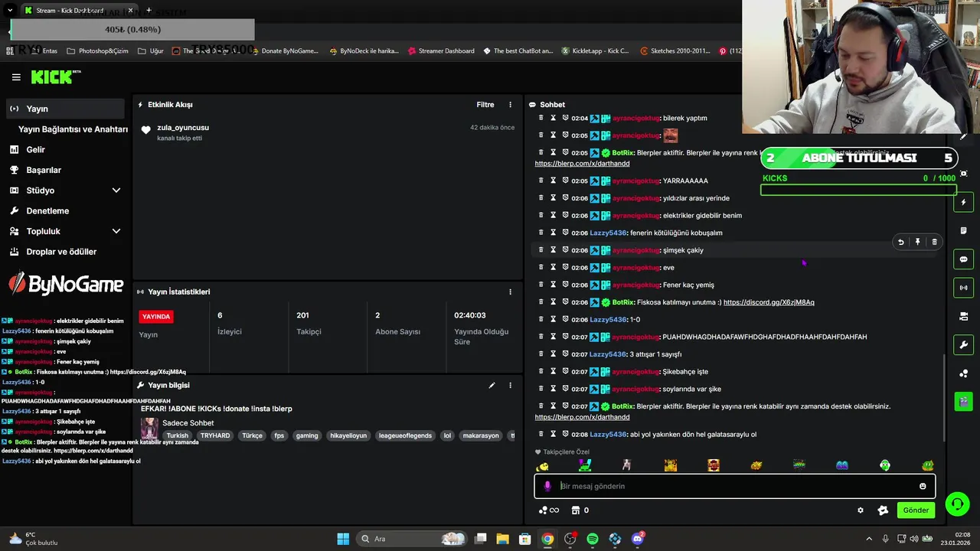This screenshot has width=980, height=551.
Task: Open emoji picker in message box
Action: point(923,486)
